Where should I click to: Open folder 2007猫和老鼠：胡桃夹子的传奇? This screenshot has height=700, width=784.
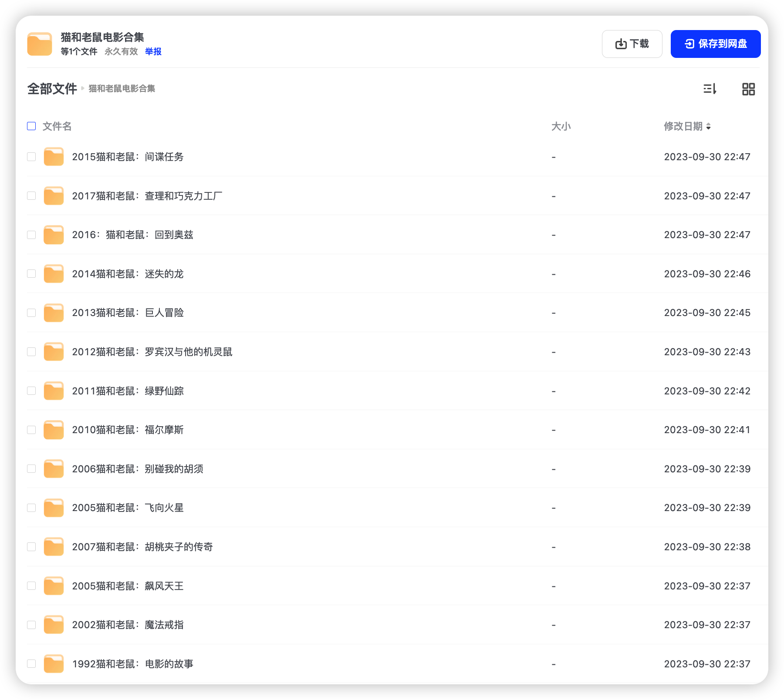142,547
